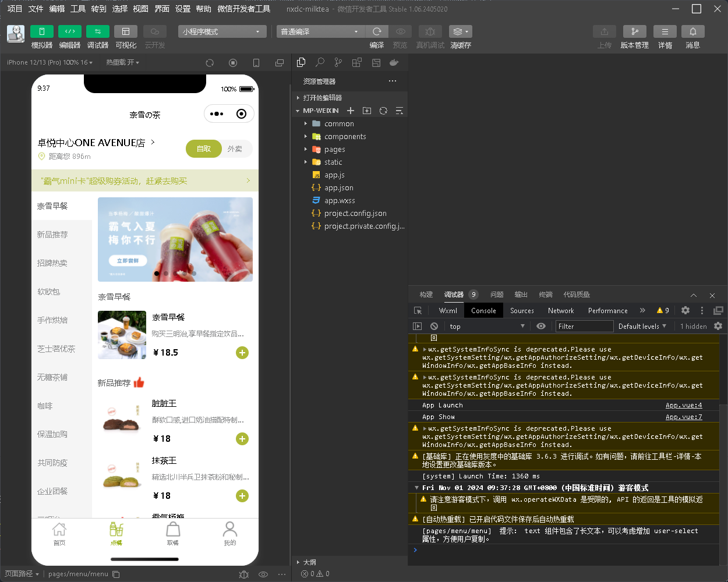728x582 pixels.
Task: Click the simulator stop icon
Action: pyautogui.click(x=233, y=63)
